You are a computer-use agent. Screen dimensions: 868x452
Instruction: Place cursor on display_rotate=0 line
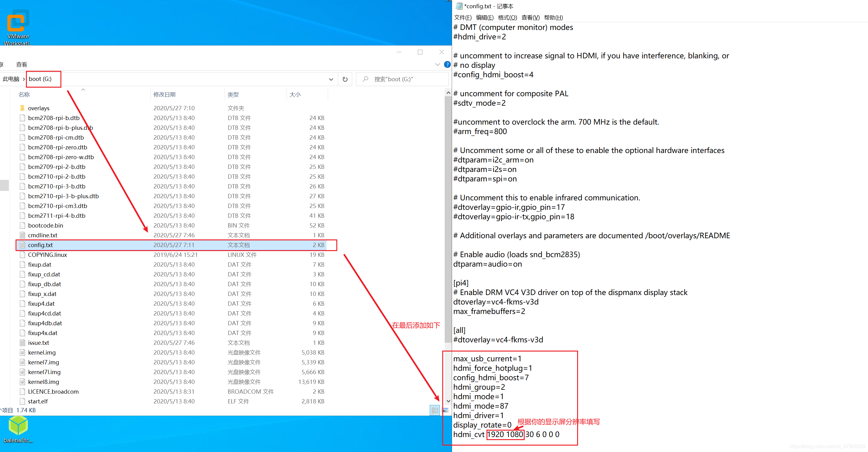tap(482, 425)
